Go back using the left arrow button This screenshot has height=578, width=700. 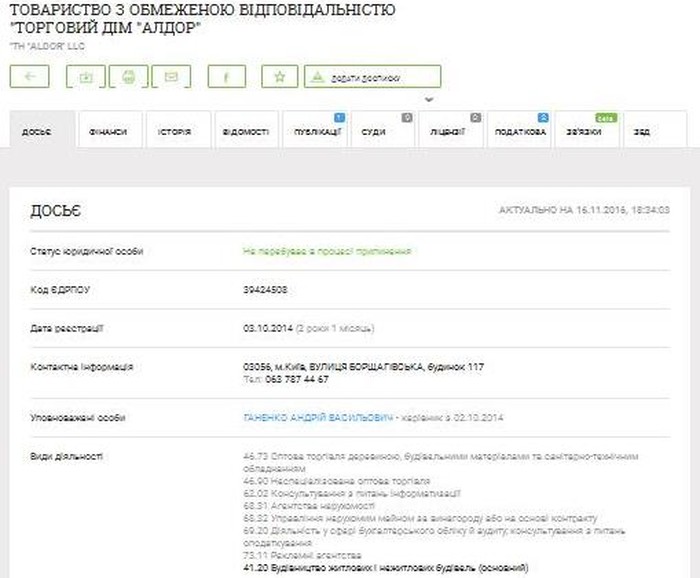(29, 76)
